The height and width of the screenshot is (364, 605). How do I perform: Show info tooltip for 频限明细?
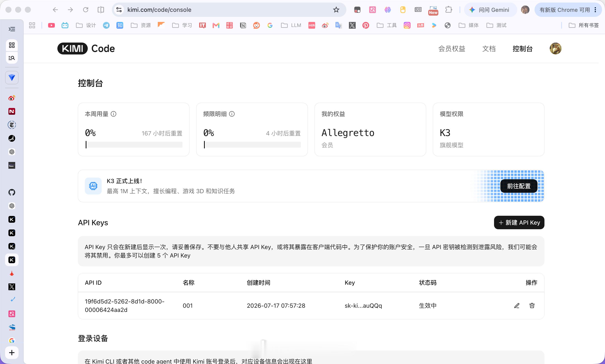[x=232, y=114]
